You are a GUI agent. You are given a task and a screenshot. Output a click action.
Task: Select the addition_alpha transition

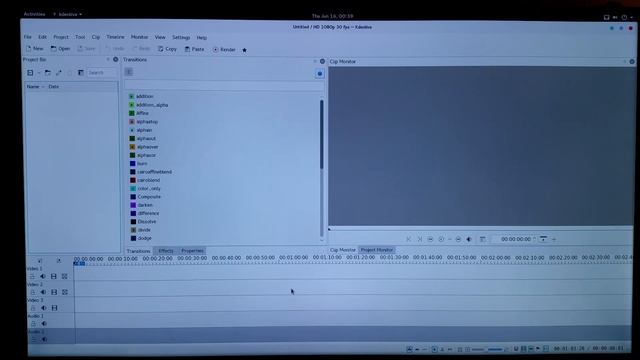pyautogui.click(x=149, y=105)
